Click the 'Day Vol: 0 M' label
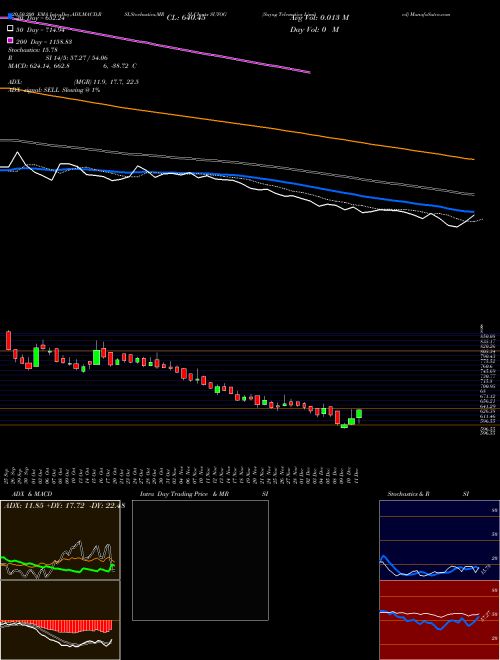 point(314,30)
